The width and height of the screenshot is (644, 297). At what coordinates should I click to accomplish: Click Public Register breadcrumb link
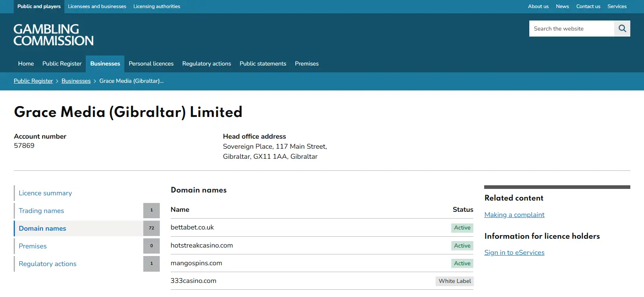pos(33,81)
